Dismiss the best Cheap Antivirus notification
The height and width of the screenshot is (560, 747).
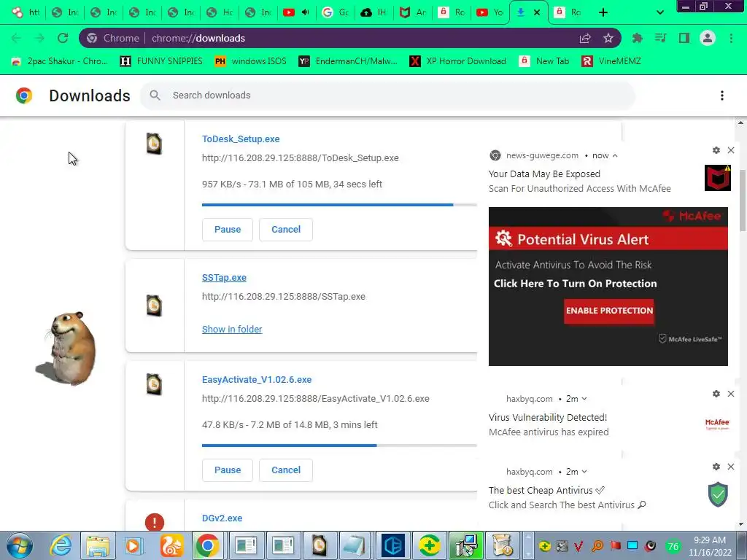731,467
